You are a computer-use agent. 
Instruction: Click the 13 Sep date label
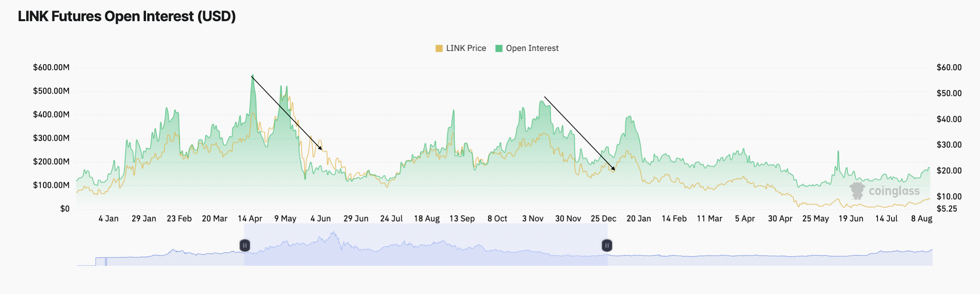point(462,219)
